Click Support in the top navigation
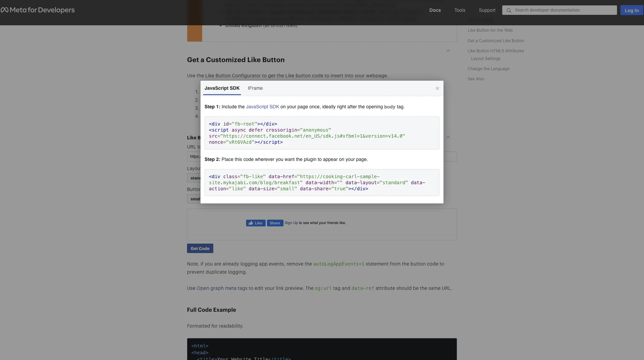Image resolution: width=644 pixels, height=360 pixels. tap(487, 10)
